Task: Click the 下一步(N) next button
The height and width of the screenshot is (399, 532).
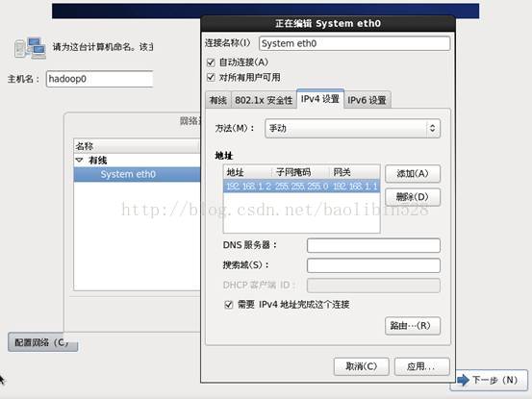Action: tap(489, 380)
